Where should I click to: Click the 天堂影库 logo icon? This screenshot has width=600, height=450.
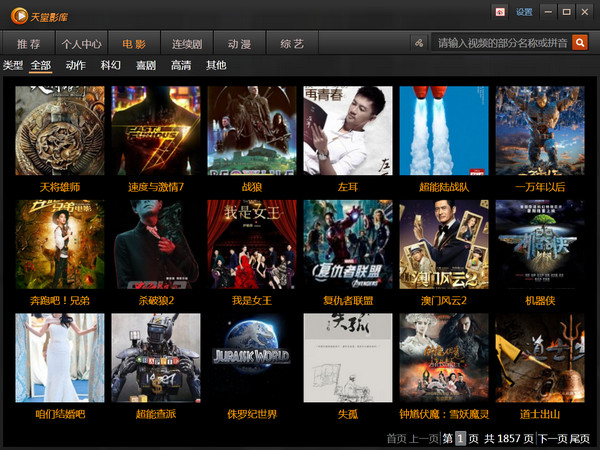pos(19,16)
